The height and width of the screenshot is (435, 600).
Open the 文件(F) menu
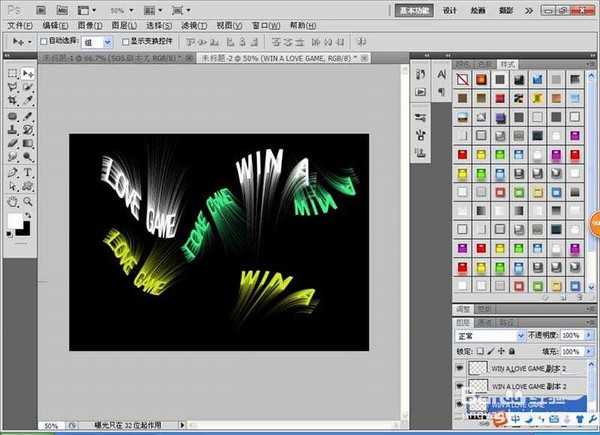point(20,24)
